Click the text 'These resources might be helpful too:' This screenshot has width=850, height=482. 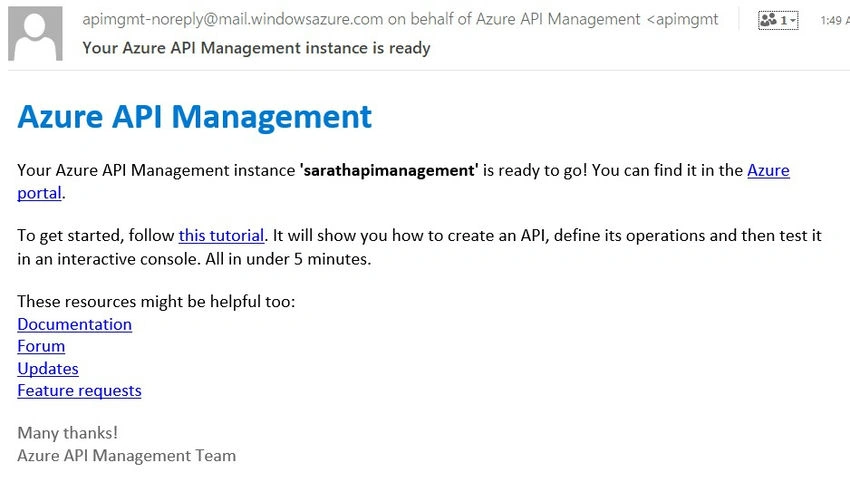[x=156, y=301]
